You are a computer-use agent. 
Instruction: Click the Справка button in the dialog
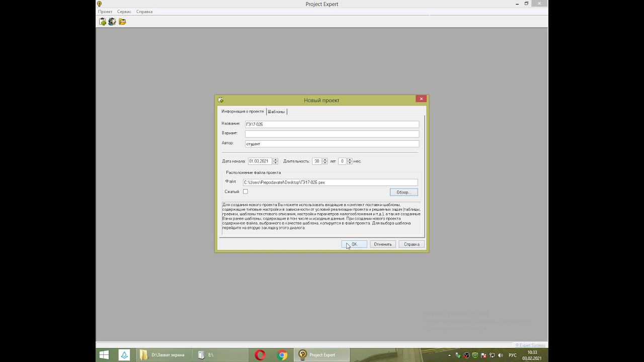[x=412, y=244]
